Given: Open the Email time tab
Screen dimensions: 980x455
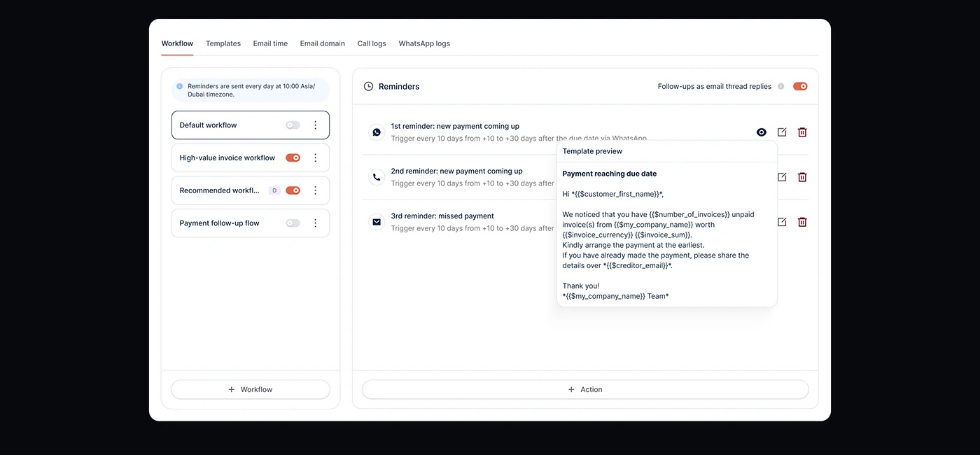Looking at the screenshot, I should click(x=270, y=43).
